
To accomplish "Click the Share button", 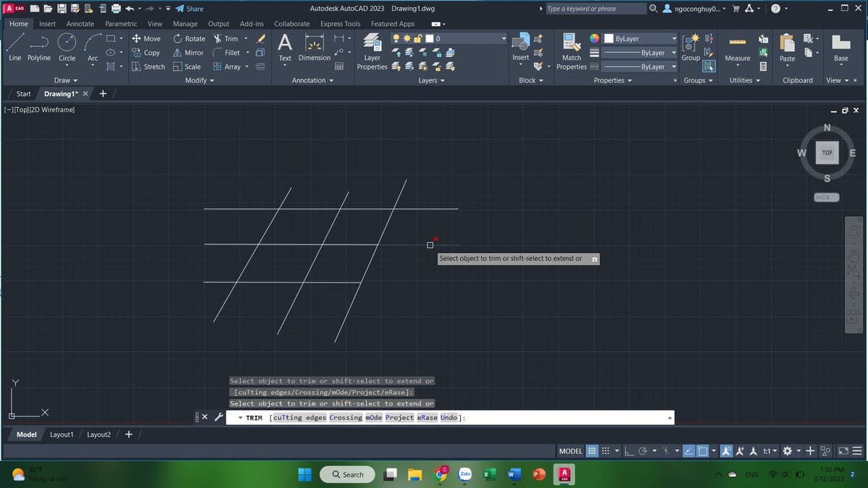I will 190,9.
